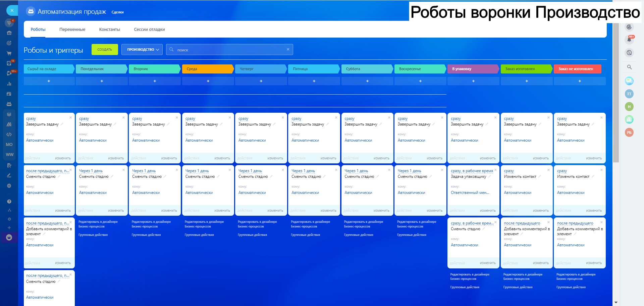
Task: Clear the search field with its X
Action: tap(288, 49)
